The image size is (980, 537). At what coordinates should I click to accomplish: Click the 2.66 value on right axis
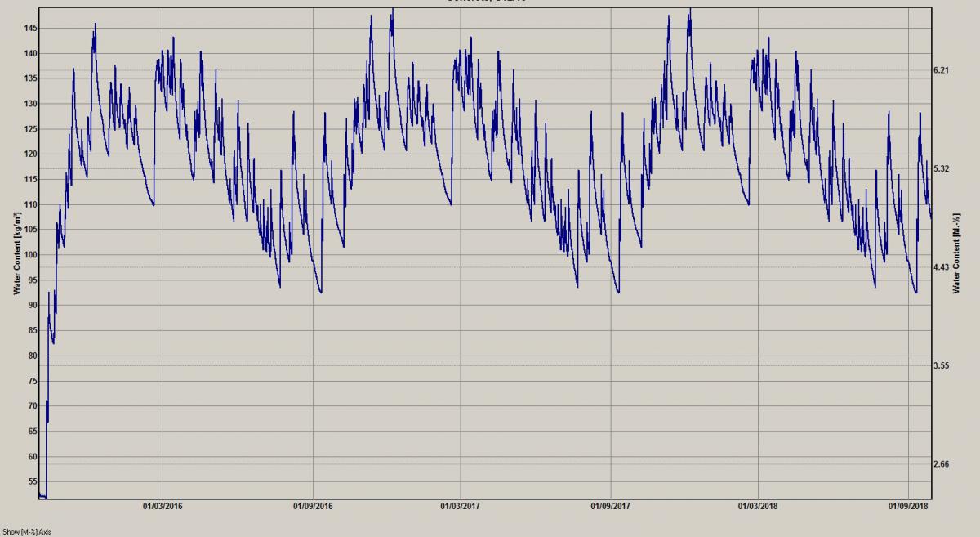tap(941, 464)
